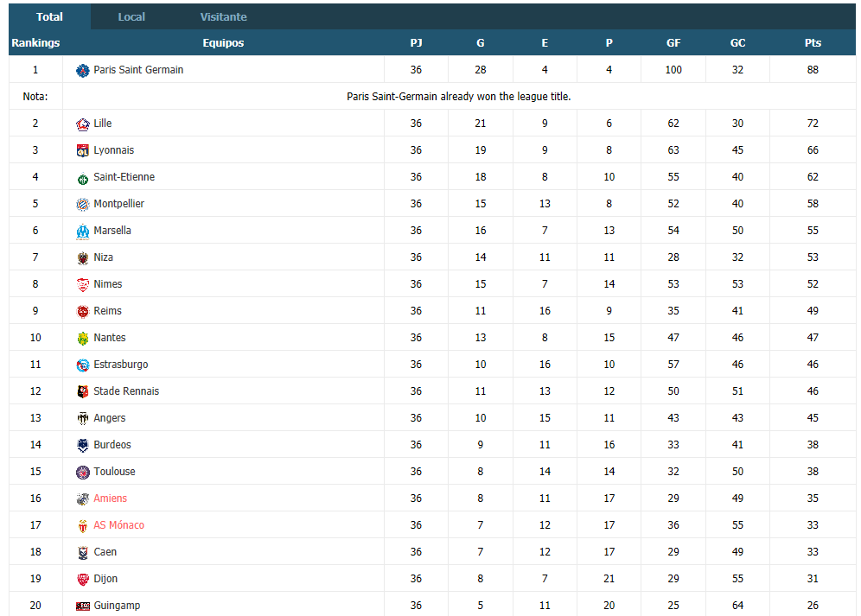
Task: Click the Saint-Etienne green crest icon
Action: point(83,178)
